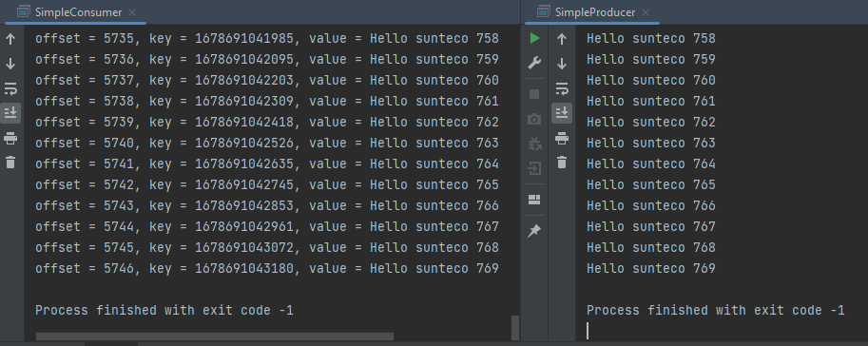Pin the SimpleProducer run tab

(x=534, y=231)
